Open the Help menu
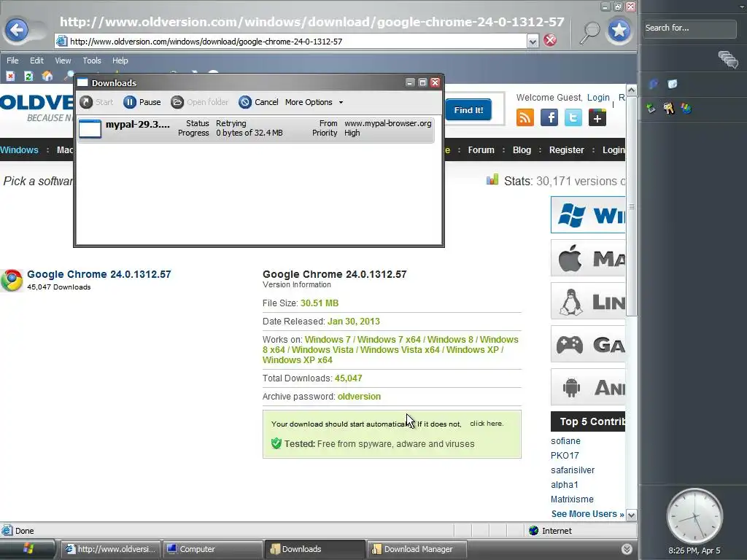The height and width of the screenshot is (560, 747). tap(120, 61)
